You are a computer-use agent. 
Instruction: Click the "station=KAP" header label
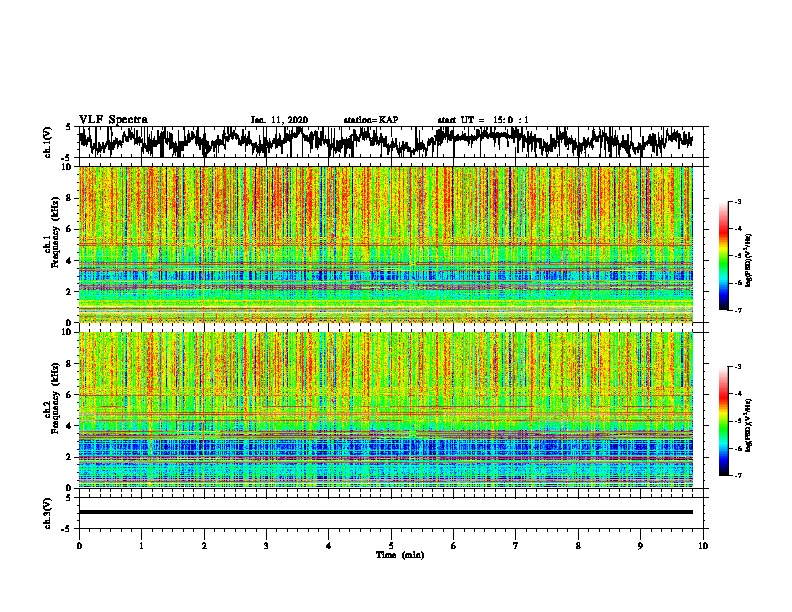[x=371, y=120]
